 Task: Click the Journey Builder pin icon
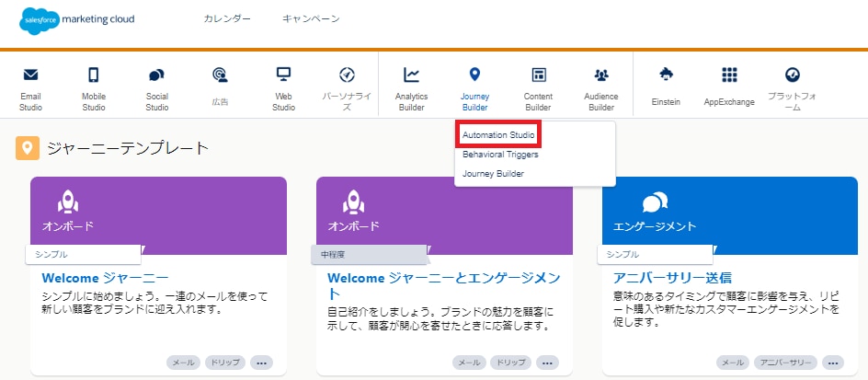click(x=474, y=75)
